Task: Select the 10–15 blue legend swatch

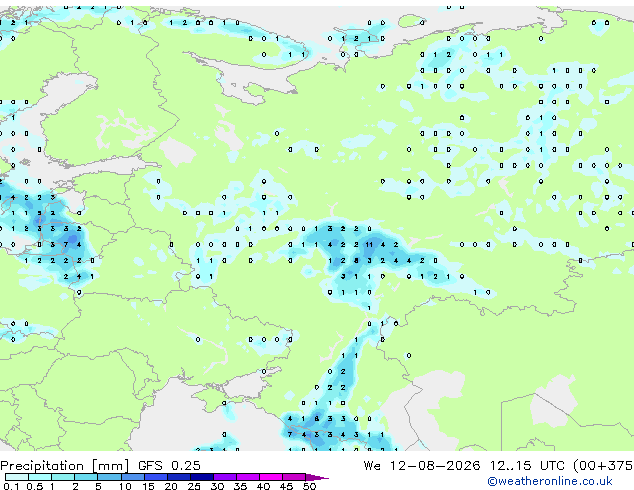Action: pos(133,477)
